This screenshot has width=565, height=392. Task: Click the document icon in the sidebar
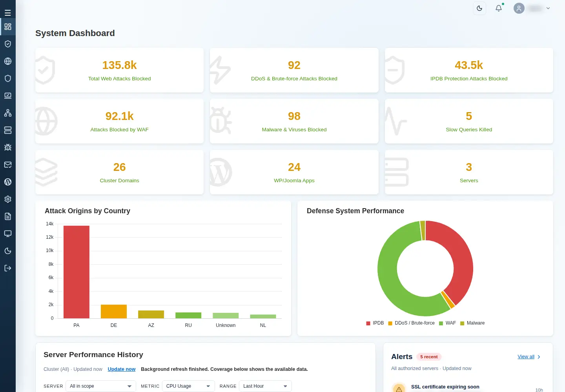[8, 216]
